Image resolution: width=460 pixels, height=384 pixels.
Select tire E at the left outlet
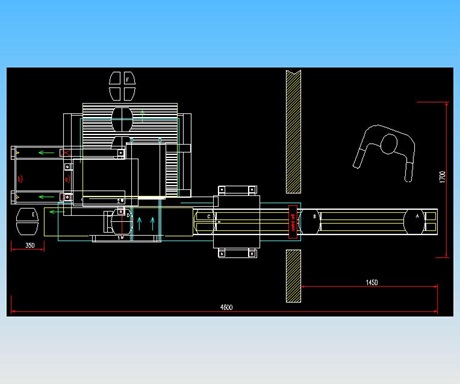tap(27, 221)
